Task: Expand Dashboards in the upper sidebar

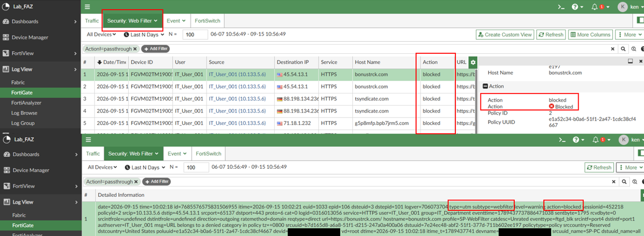Action: [x=40, y=22]
